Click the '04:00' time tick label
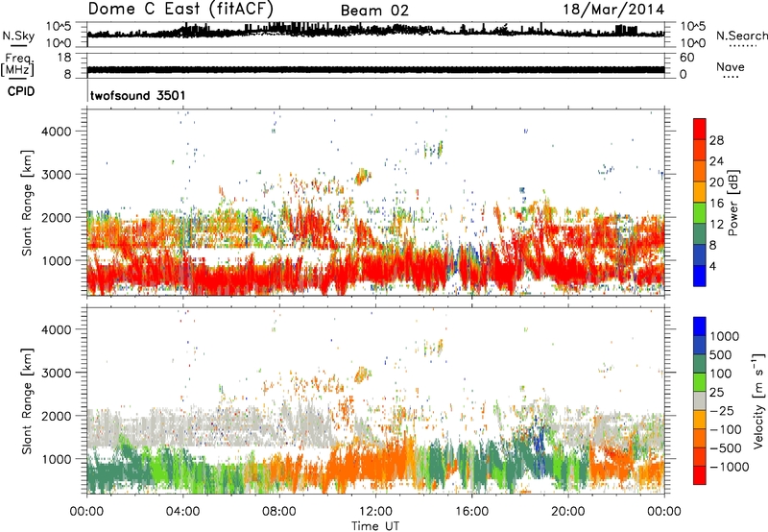The width and height of the screenshot is (768, 532). 182,512
